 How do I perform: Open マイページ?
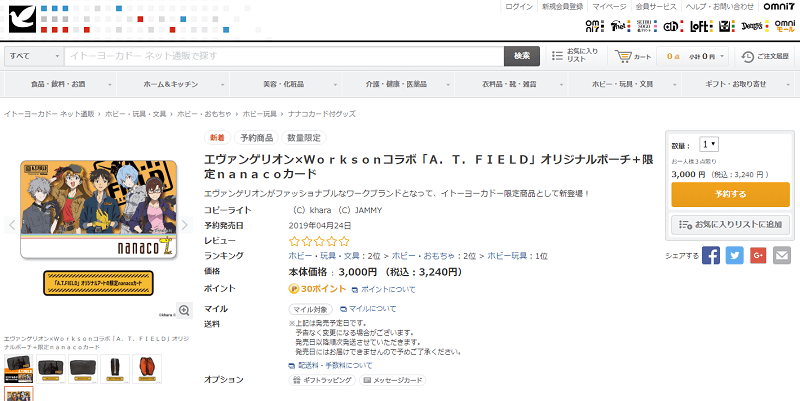coord(609,7)
